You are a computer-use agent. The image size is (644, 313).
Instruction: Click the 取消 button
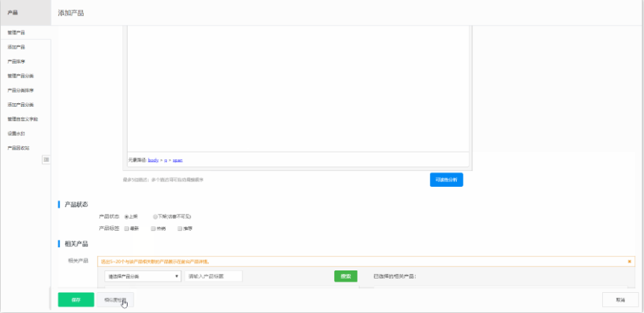point(620,299)
